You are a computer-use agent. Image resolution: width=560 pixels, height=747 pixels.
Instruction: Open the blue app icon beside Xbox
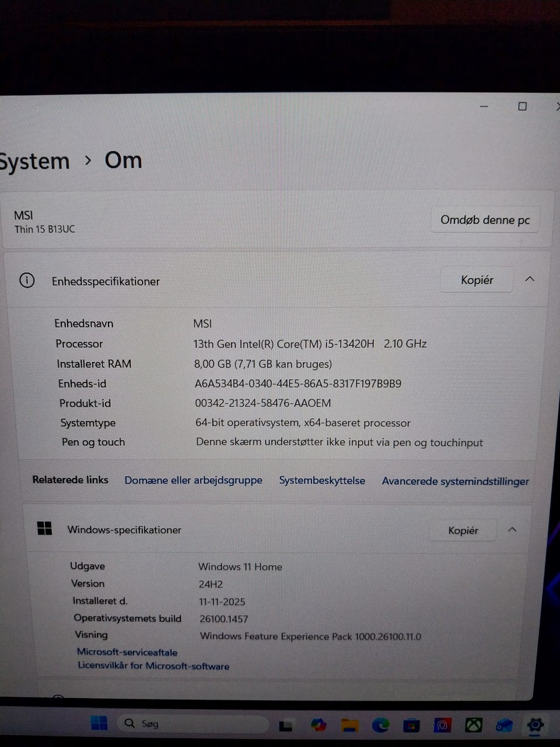point(504,725)
